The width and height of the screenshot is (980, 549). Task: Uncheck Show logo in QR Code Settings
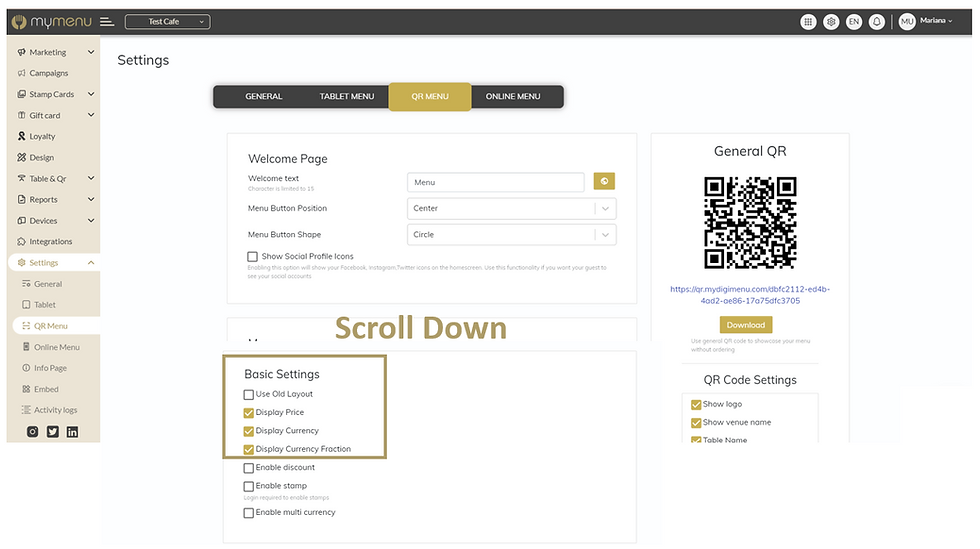pos(696,405)
